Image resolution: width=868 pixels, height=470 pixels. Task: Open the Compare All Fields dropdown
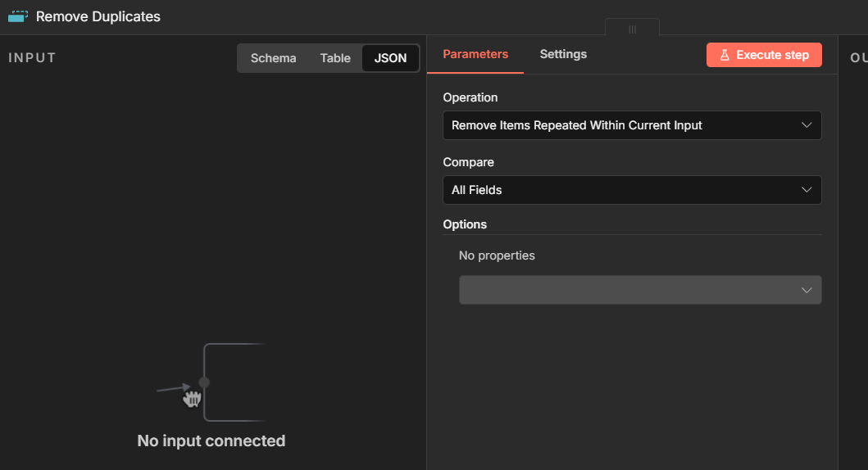point(631,190)
